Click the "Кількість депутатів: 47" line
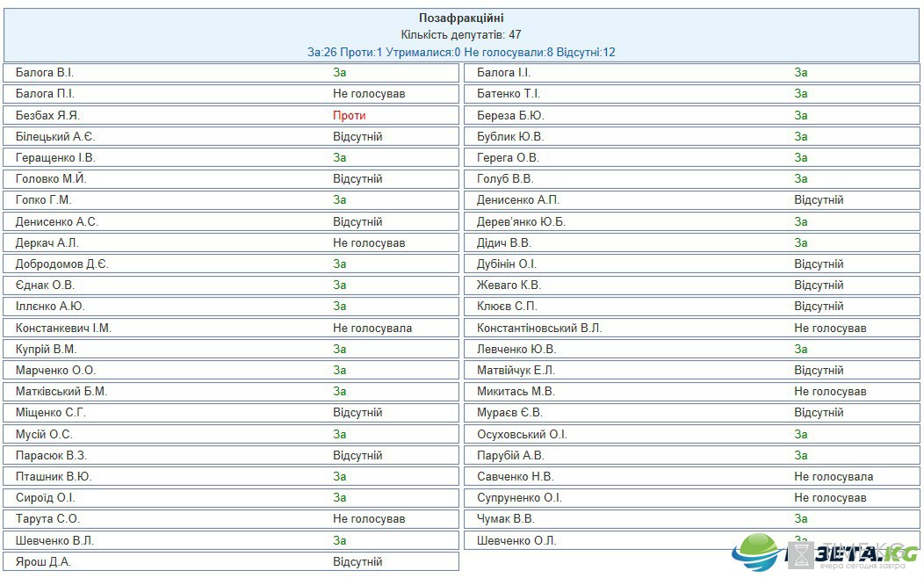Image resolution: width=924 pixels, height=578 pixels. [x=461, y=35]
